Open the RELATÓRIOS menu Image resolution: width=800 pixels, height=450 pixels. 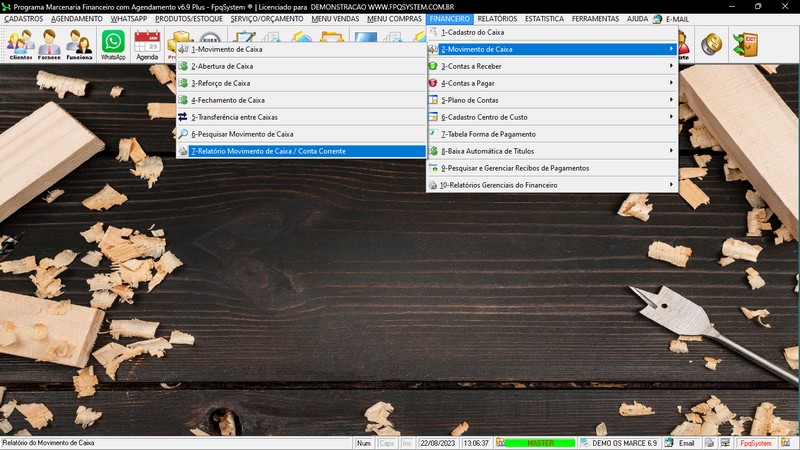click(497, 19)
